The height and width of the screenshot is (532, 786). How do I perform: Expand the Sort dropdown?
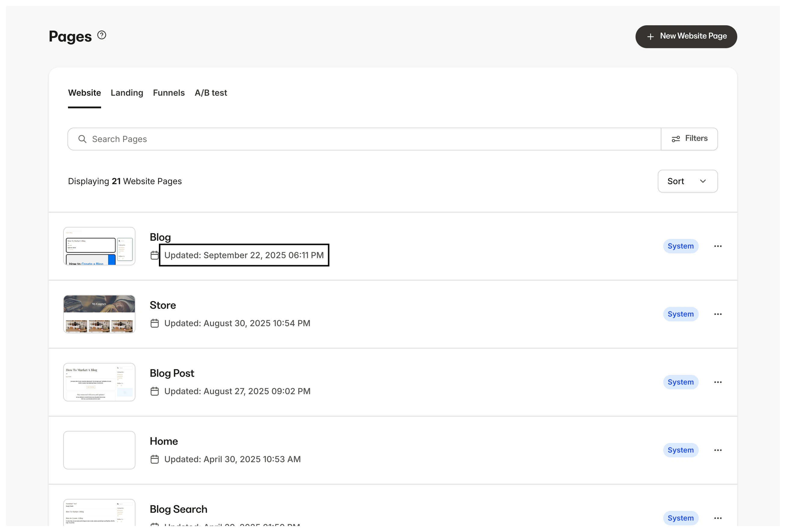click(x=687, y=181)
